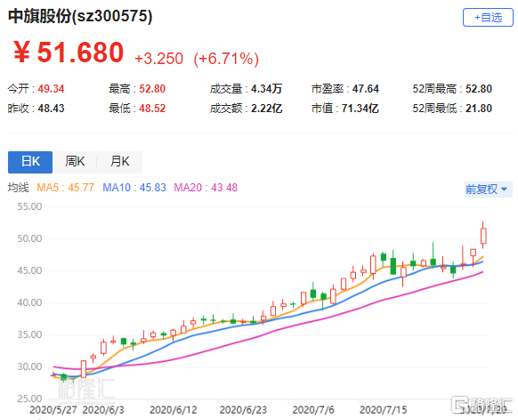
Task: Select y-axis label 35.00
Action: tap(29, 335)
